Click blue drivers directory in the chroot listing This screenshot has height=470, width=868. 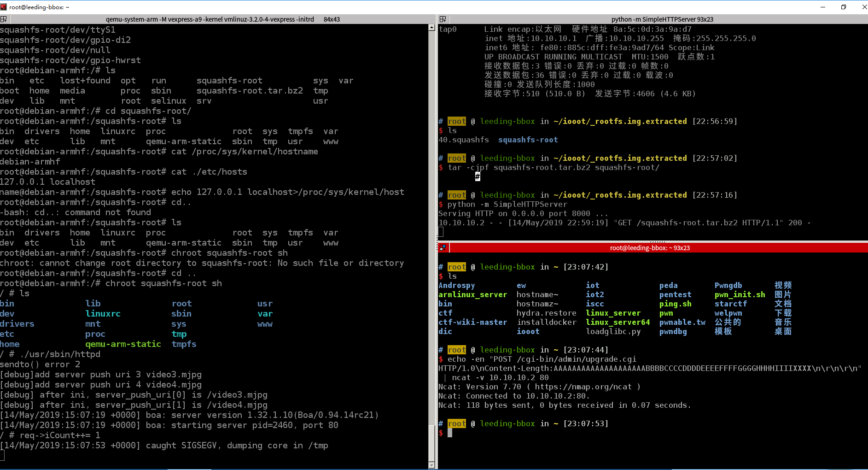(x=17, y=324)
